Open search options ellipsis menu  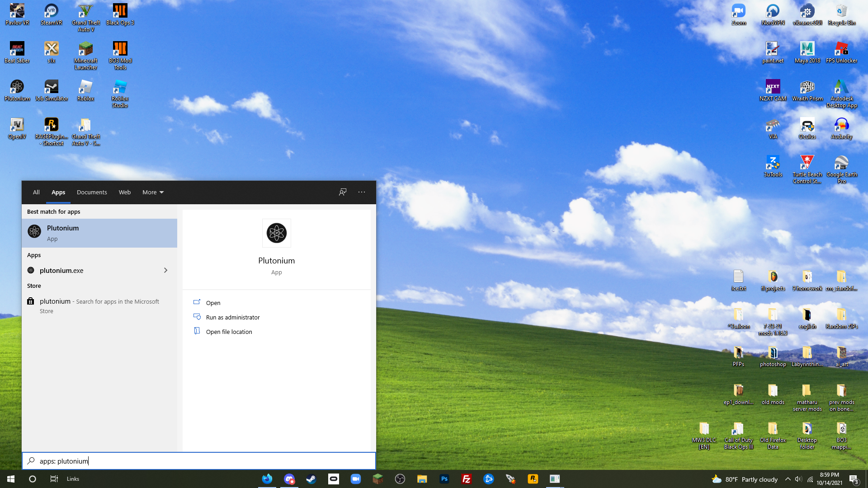click(x=362, y=192)
